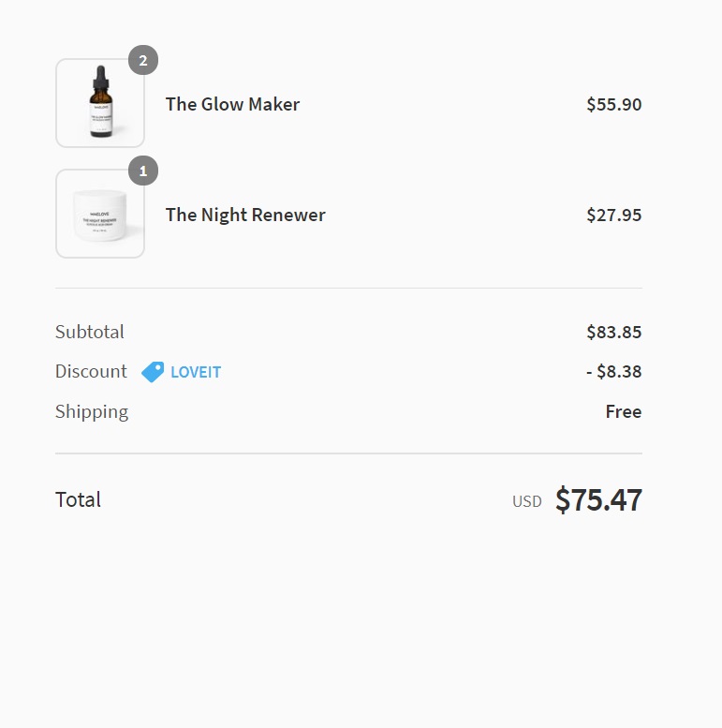Click the divider line above Total
The height and width of the screenshot is (728, 722).
(348, 453)
